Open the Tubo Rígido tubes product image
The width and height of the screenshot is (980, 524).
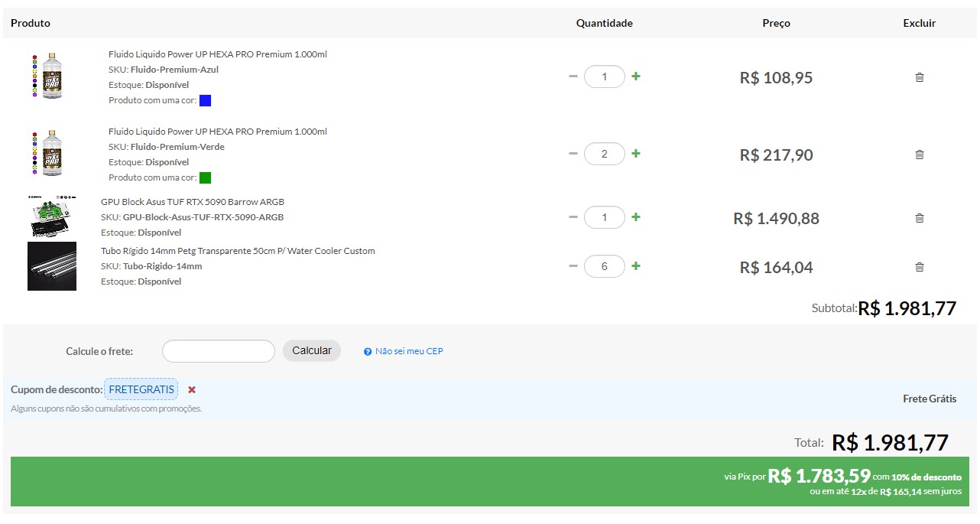pyautogui.click(x=51, y=266)
